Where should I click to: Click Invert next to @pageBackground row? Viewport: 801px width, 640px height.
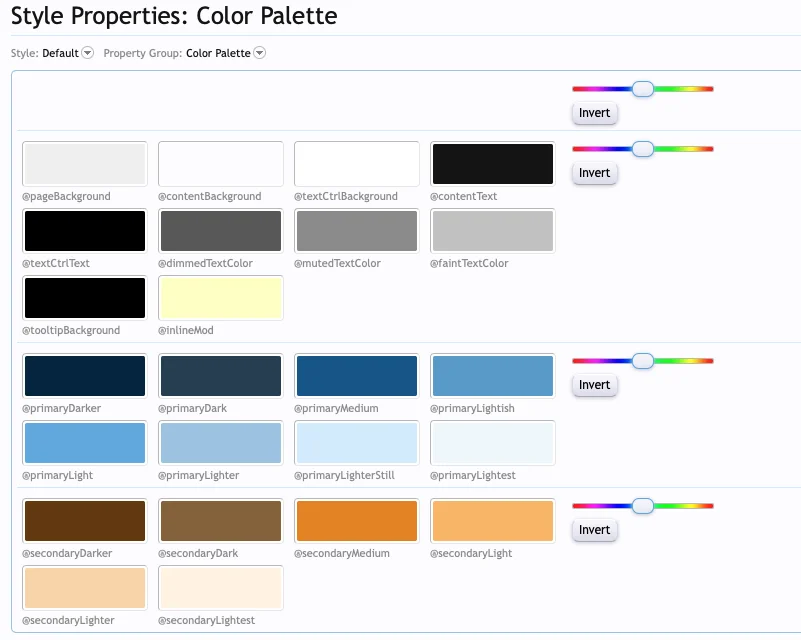[x=594, y=172]
